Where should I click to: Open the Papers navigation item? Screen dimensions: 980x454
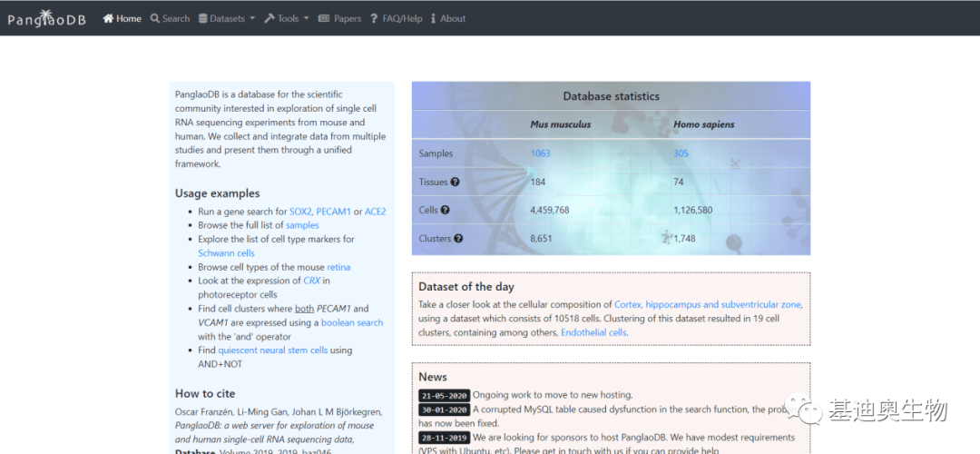[347, 18]
